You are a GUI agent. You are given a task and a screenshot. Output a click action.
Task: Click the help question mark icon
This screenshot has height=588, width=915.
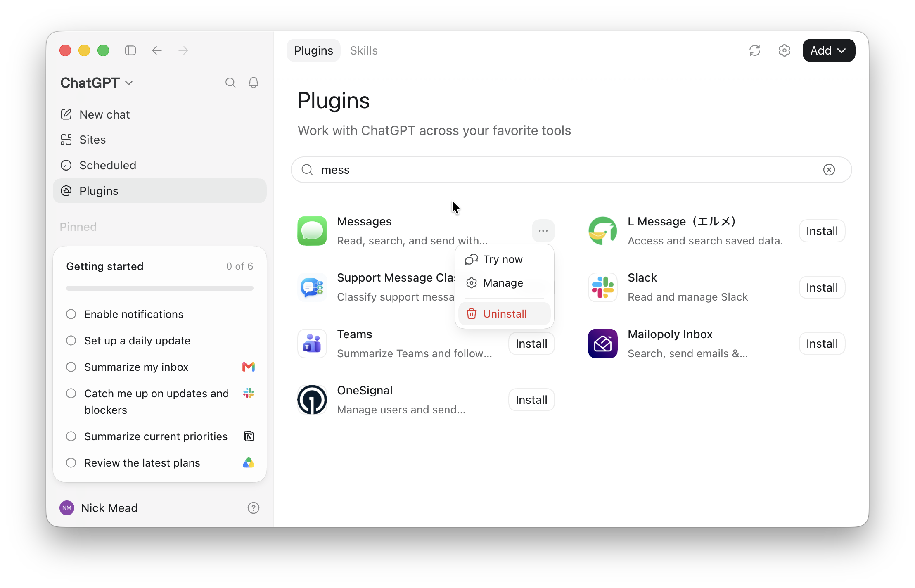point(254,508)
